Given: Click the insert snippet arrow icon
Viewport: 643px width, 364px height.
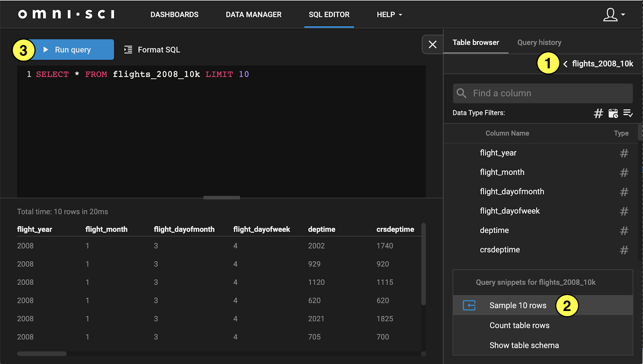Looking at the screenshot, I should point(469,305).
